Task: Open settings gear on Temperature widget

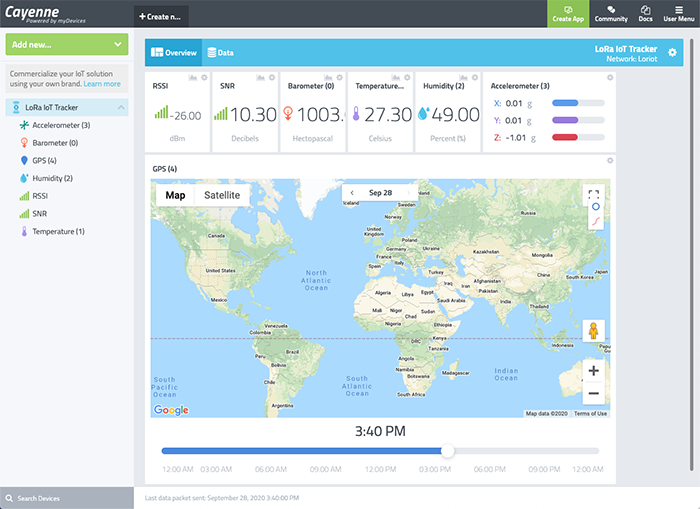Action: [x=407, y=78]
